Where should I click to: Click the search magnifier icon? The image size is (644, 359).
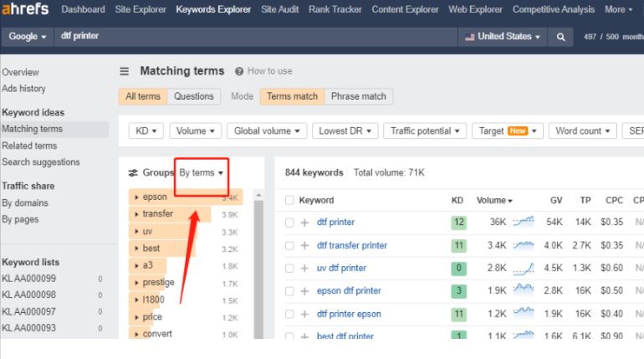point(561,37)
